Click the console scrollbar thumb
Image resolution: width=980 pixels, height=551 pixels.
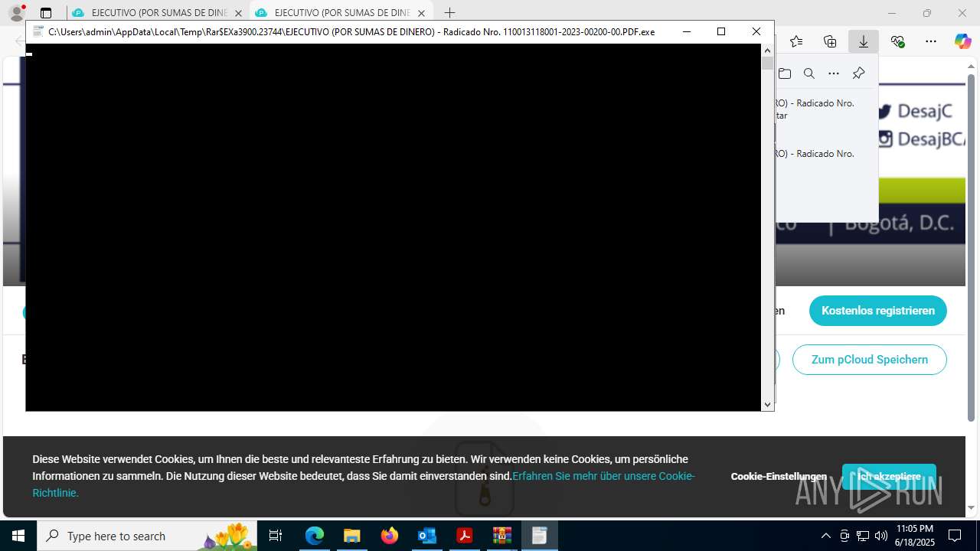[x=767, y=63]
